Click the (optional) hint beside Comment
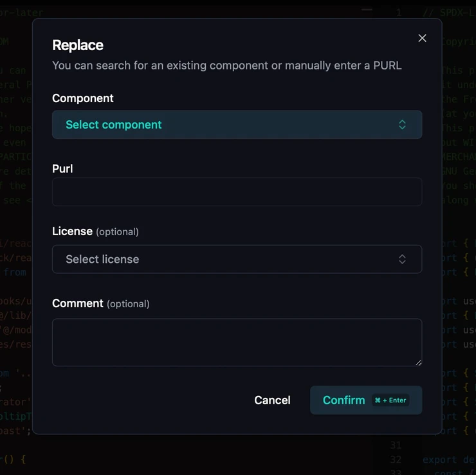 click(x=128, y=304)
